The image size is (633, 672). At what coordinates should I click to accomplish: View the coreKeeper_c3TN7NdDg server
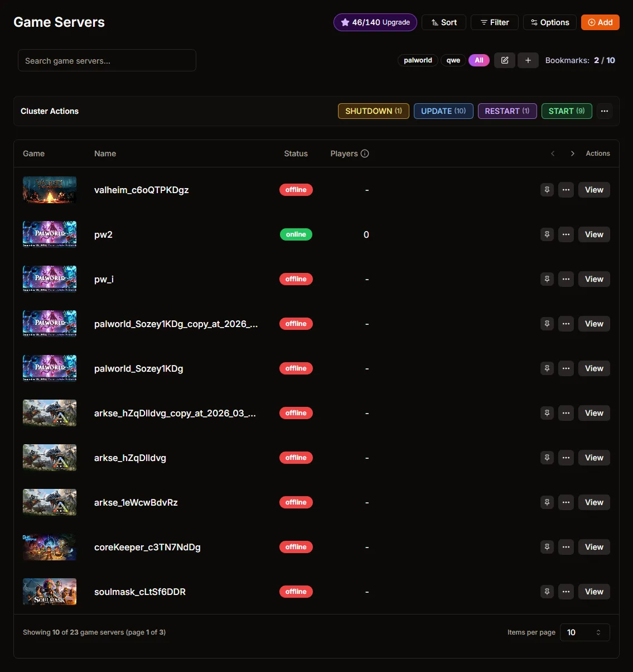[x=593, y=547]
